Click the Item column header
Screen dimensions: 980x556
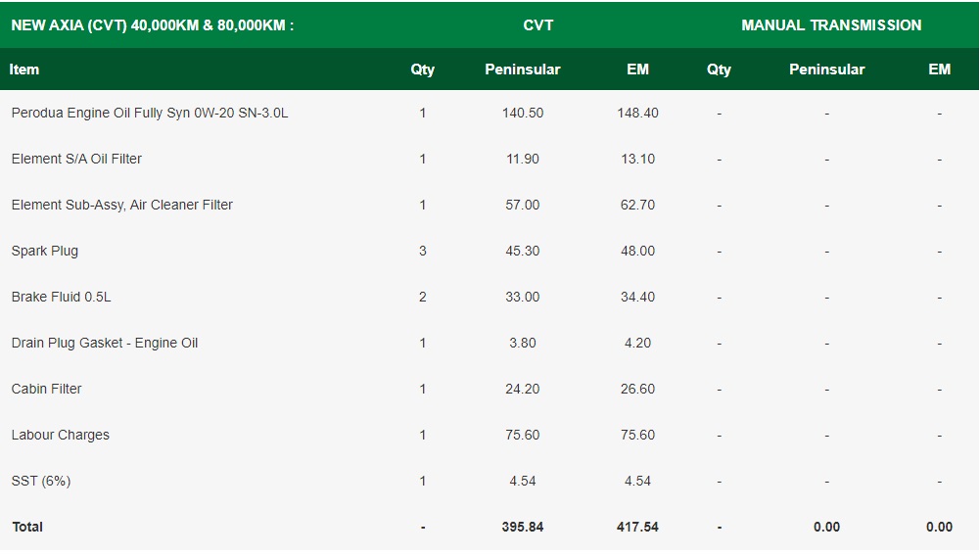coord(24,69)
